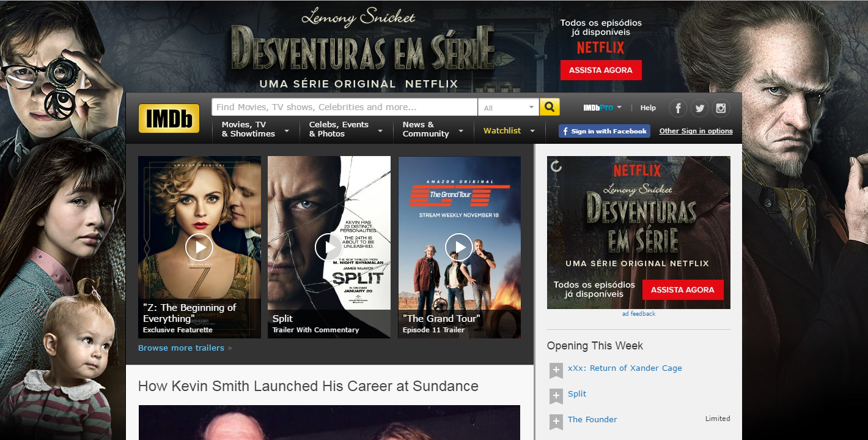Play The Grand Tour Episode 11 trailer

click(459, 247)
